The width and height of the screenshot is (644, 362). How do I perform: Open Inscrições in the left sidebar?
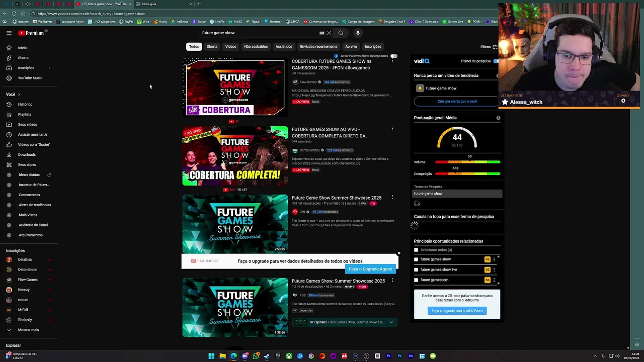[26, 68]
